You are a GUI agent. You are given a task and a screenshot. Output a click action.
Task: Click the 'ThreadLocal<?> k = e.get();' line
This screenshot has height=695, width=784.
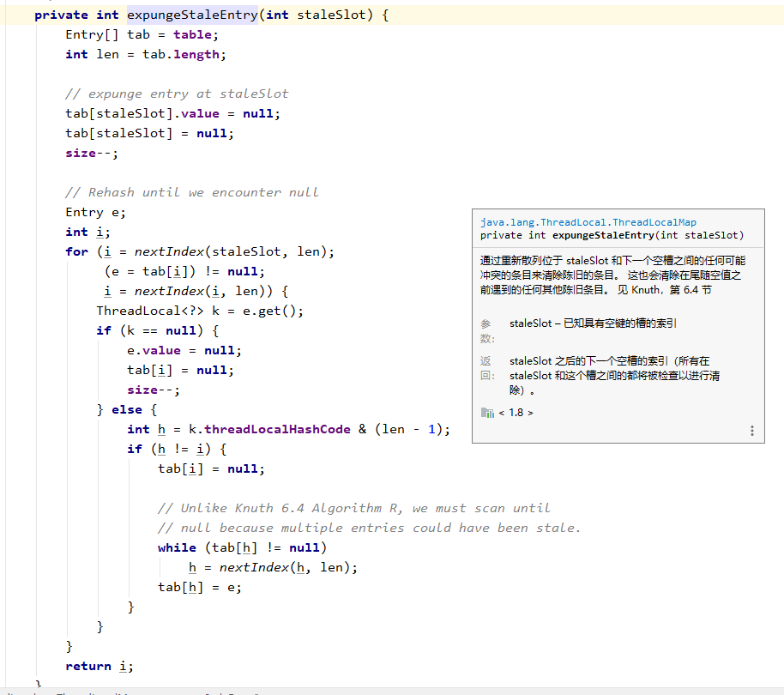pyautogui.click(x=200, y=311)
